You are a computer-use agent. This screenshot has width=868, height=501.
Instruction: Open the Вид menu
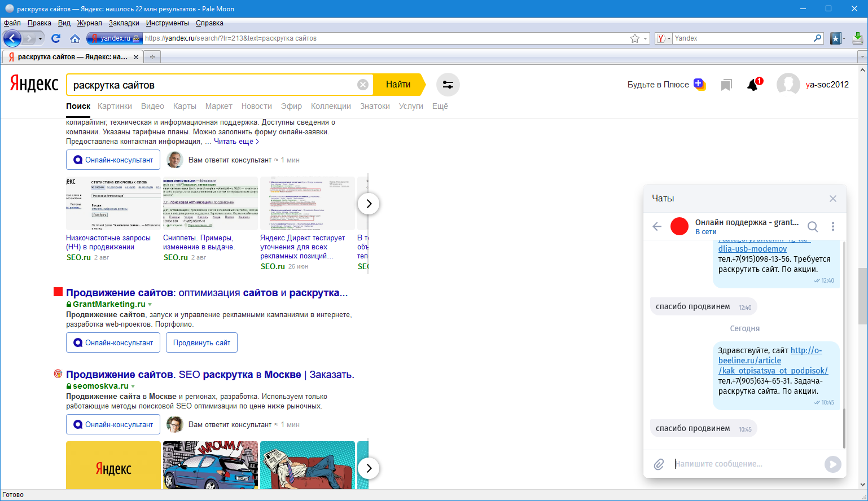tap(64, 23)
